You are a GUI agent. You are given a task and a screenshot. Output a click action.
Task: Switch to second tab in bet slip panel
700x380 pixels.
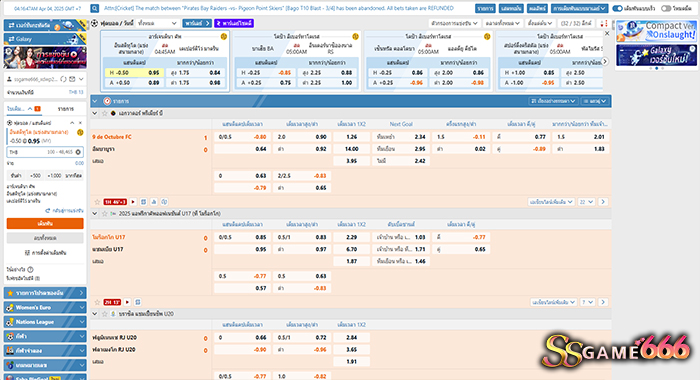coord(66,109)
